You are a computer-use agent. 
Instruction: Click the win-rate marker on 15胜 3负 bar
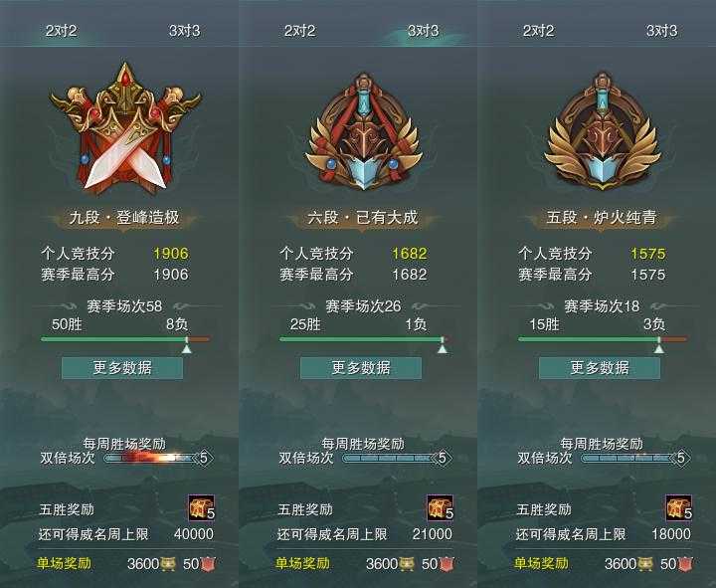pos(659,348)
